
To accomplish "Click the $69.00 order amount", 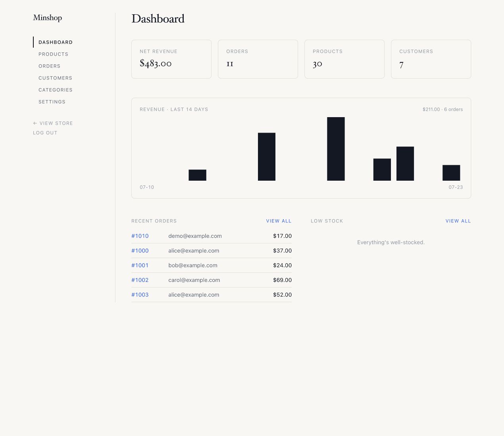I will click(x=282, y=280).
